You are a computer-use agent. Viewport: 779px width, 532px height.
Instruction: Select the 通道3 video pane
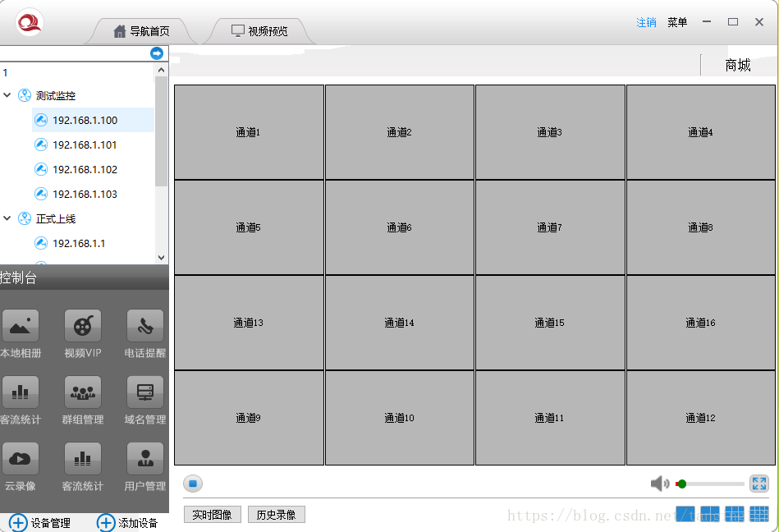pos(550,132)
